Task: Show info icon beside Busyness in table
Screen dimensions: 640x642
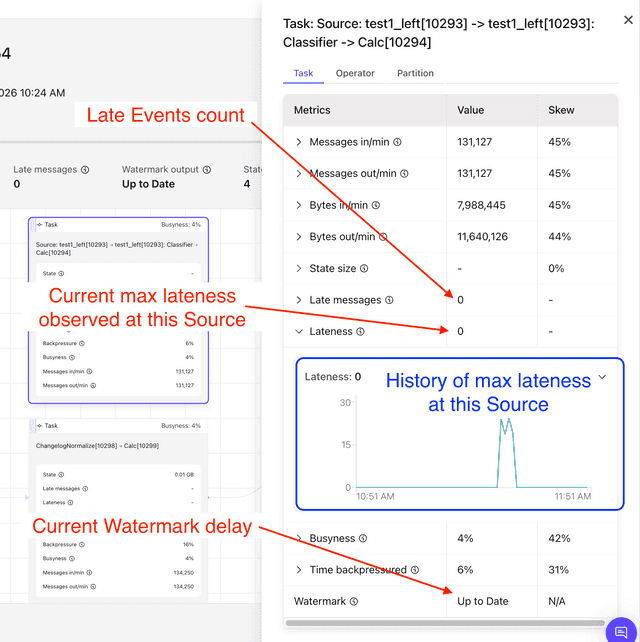Action: (363, 538)
